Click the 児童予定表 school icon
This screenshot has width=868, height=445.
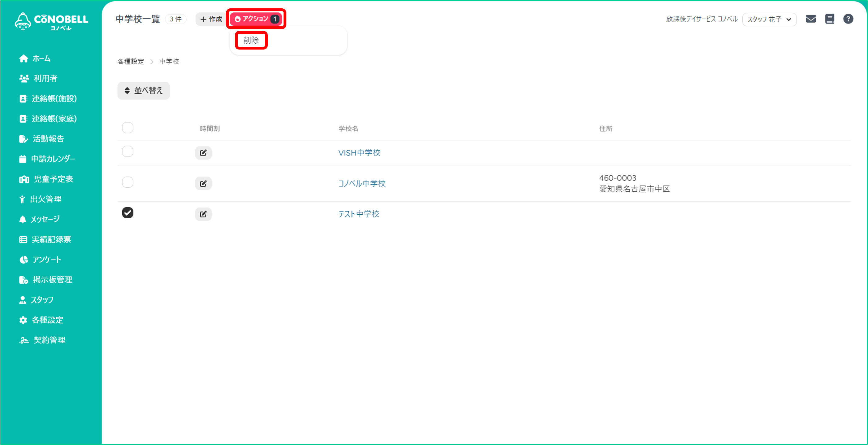click(24, 179)
